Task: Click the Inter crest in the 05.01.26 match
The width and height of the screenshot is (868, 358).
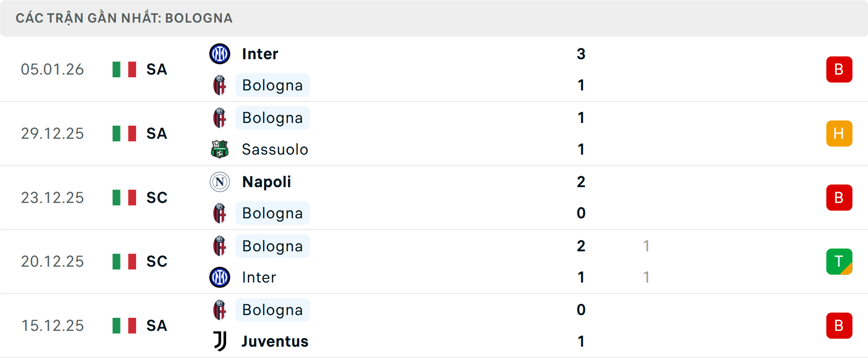Action: point(220,54)
